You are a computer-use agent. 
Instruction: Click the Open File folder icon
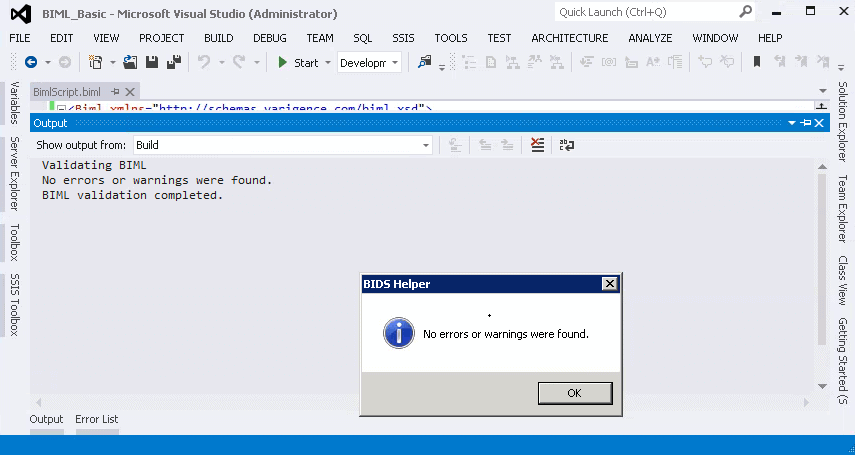click(130, 63)
